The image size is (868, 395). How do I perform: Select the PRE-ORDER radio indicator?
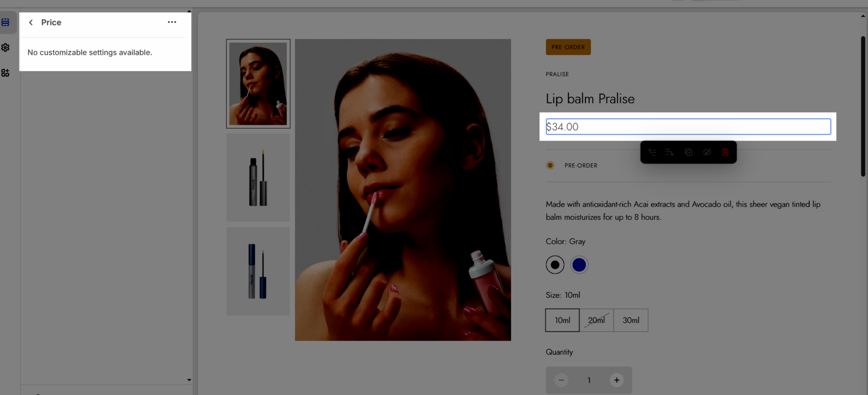(x=550, y=165)
